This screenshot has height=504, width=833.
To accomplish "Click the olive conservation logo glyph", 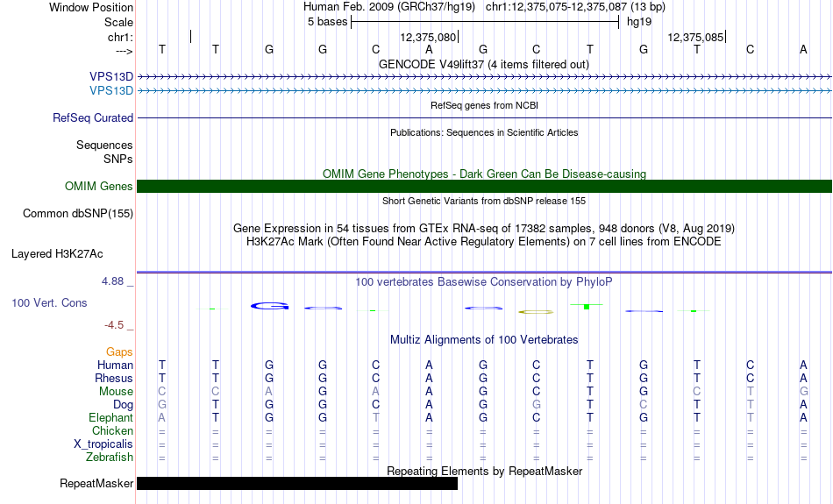I will pyautogui.click(x=536, y=312).
